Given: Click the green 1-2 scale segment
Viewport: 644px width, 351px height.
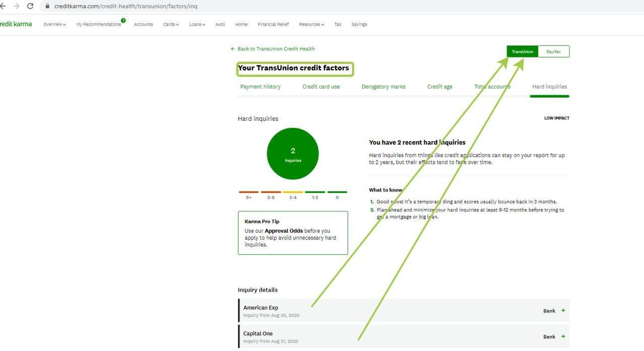Looking at the screenshot, I should pos(315,192).
